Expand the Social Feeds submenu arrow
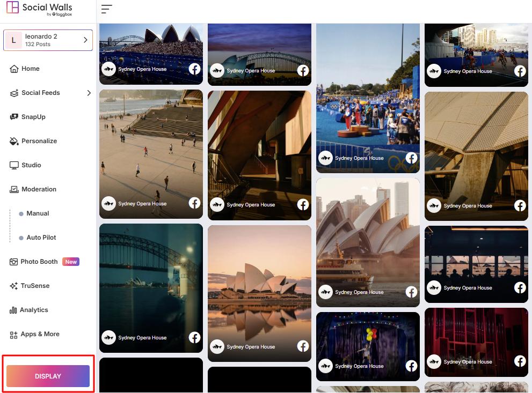This screenshot has height=393, width=532. click(x=89, y=93)
